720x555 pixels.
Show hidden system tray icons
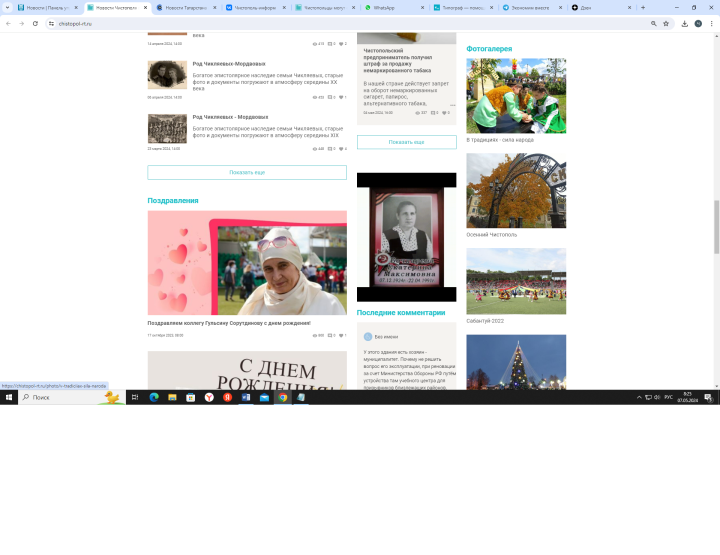639,397
